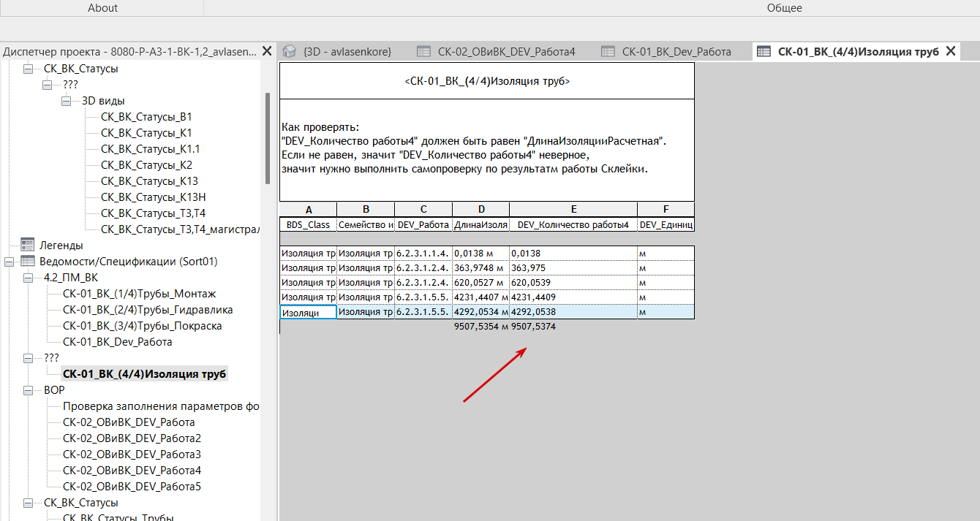Collapse the 4.2_ПМ_ВК node
Viewport: 980px width, 521px height.
coord(29,278)
